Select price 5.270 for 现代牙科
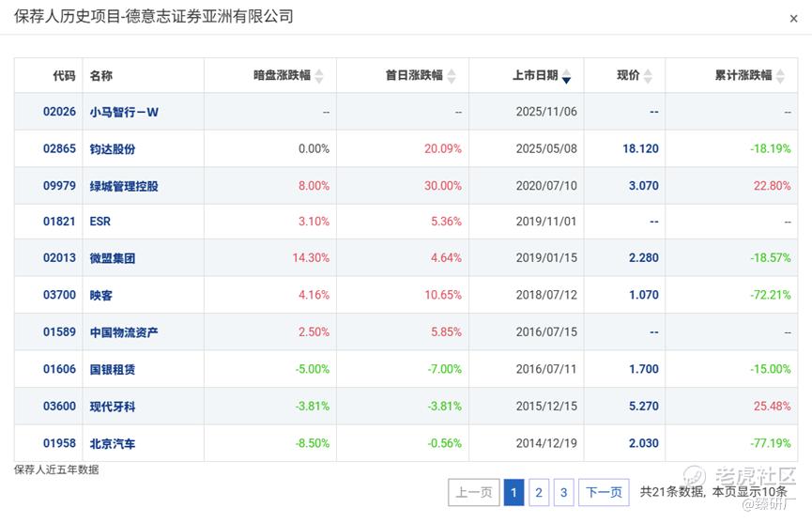This screenshot has height=523, width=812. (x=644, y=407)
